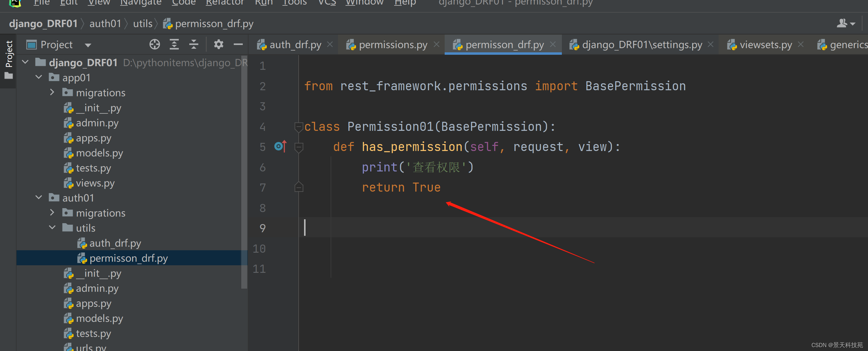Click the fold end marker on line 7
This screenshot has height=351, width=868.
coord(299,187)
